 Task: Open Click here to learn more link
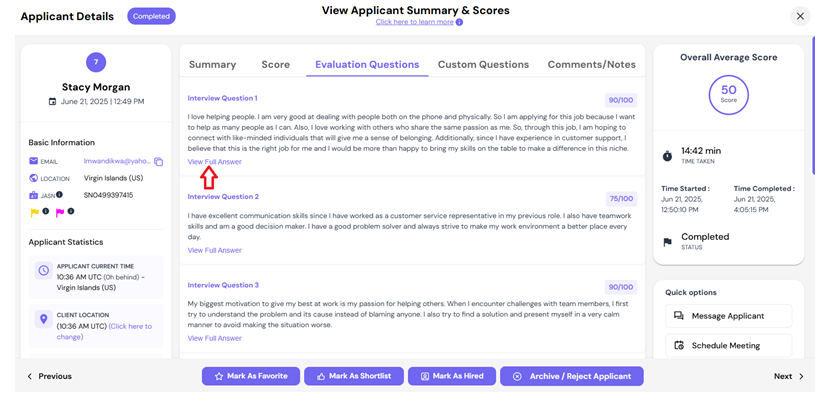pyautogui.click(x=414, y=22)
